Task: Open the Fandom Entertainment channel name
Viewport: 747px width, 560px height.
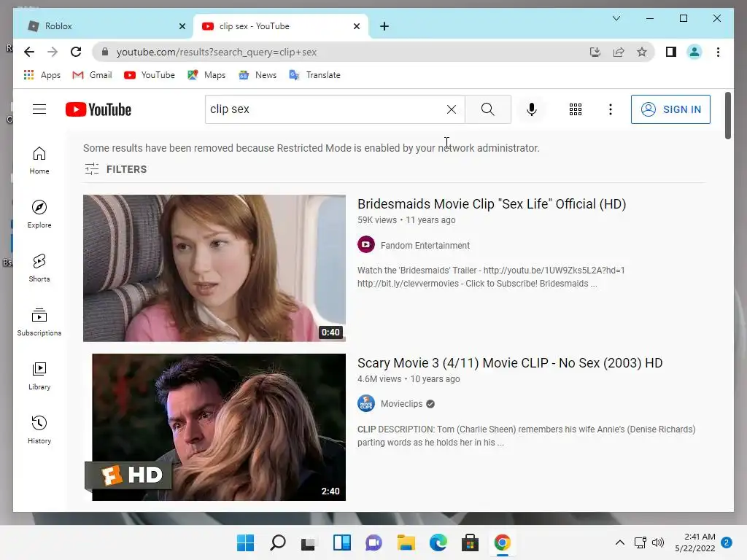Action: coord(425,245)
